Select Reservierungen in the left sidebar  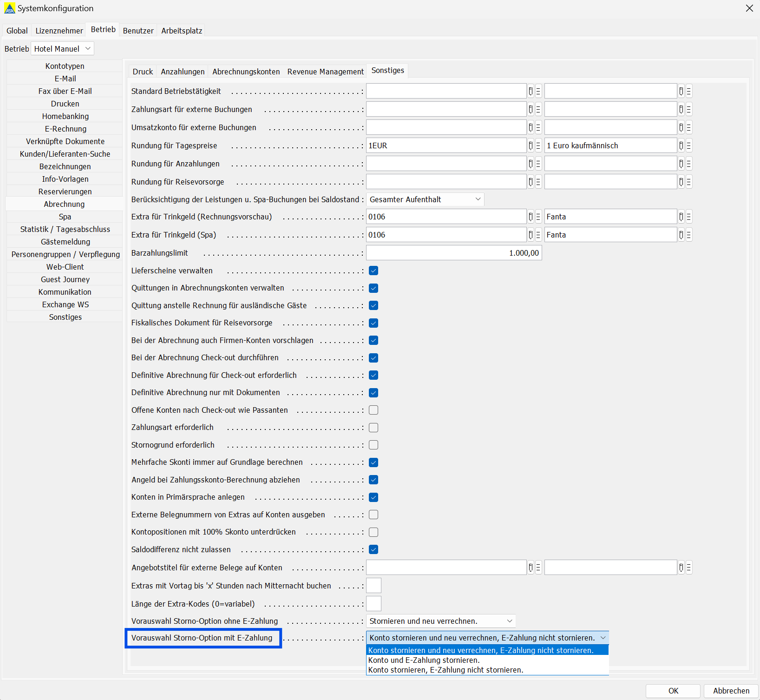[x=65, y=192]
